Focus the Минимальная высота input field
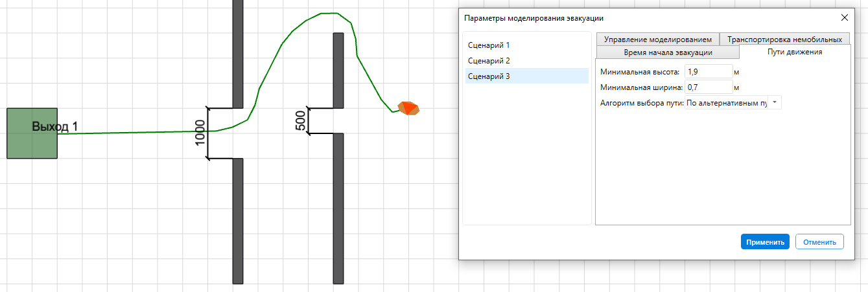This screenshot has height=292, width=868. (709, 71)
